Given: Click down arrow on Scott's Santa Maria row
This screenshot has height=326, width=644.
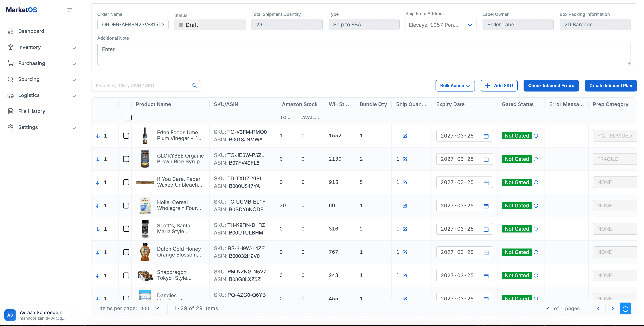Looking at the screenshot, I should [98, 229].
